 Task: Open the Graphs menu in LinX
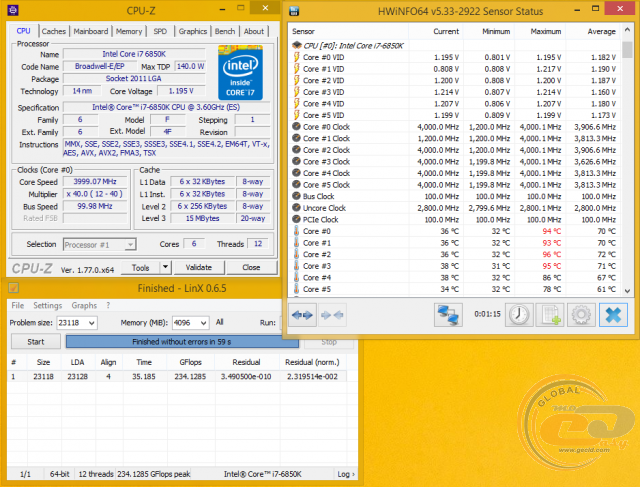click(84, 305)
